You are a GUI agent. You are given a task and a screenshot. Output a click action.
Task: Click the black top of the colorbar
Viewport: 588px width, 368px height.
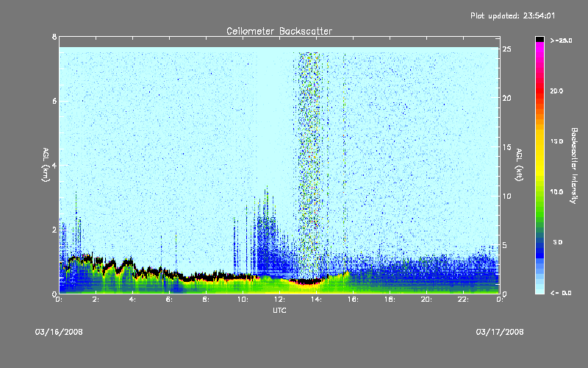coord(539,39)
